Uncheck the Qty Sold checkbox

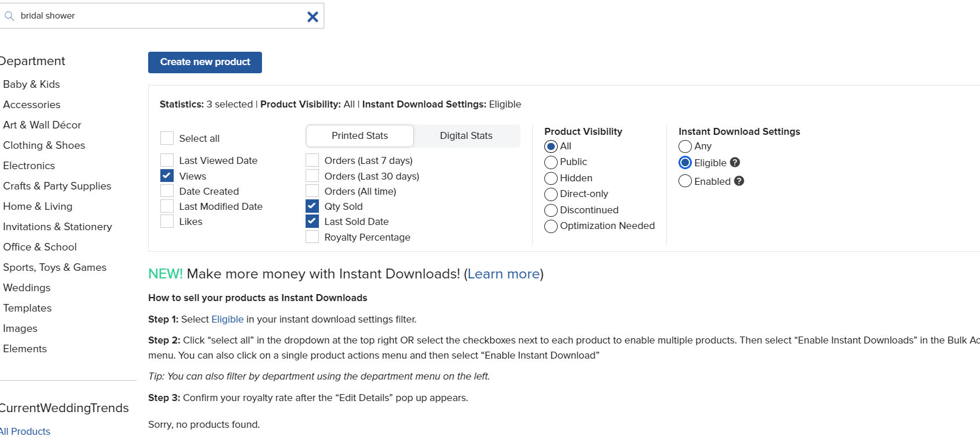(312, 206)
